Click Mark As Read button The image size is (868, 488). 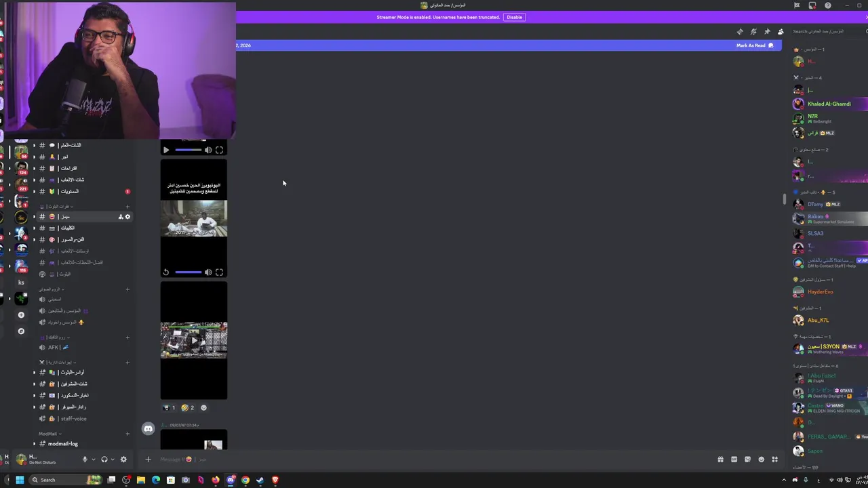[755, 45]
